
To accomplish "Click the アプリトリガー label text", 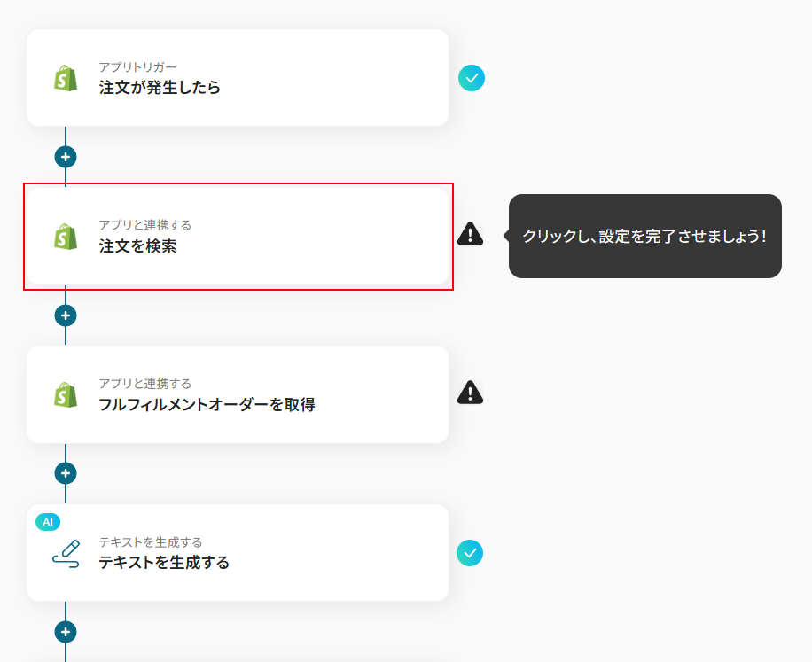I will (137, 66).
